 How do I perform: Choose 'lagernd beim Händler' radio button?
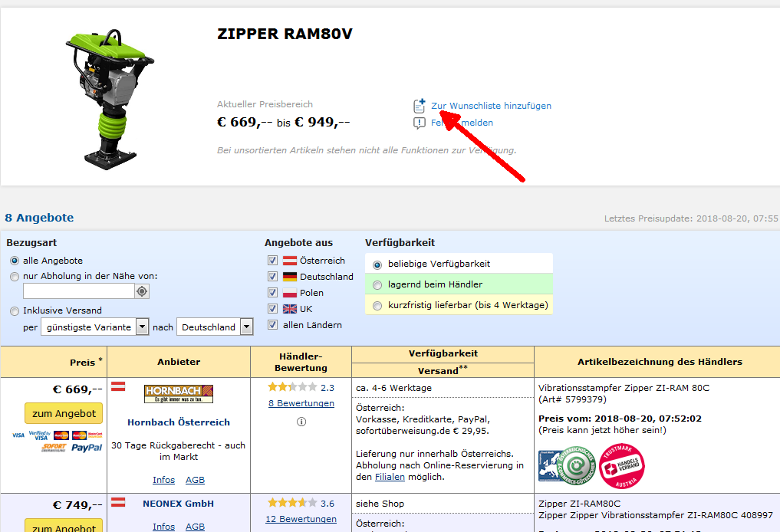[377, 285]
